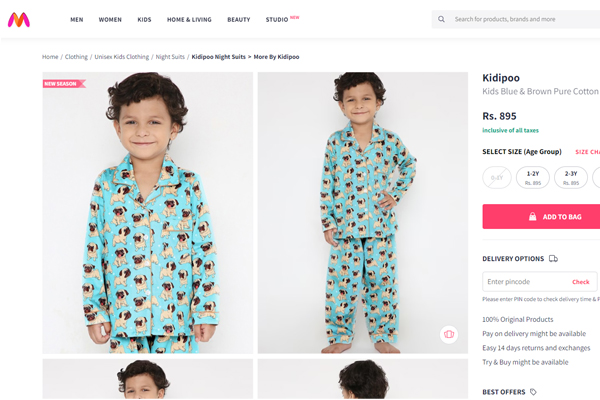This screenshot has width=600, height=400.
Task: Select size 2-3Y
Action: click(571, 177)
